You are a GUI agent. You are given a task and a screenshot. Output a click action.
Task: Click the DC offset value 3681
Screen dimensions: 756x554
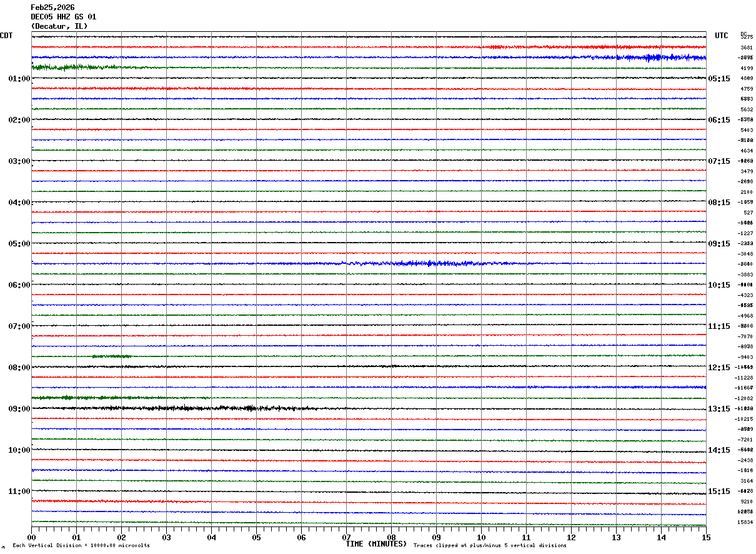click(746, 48)
